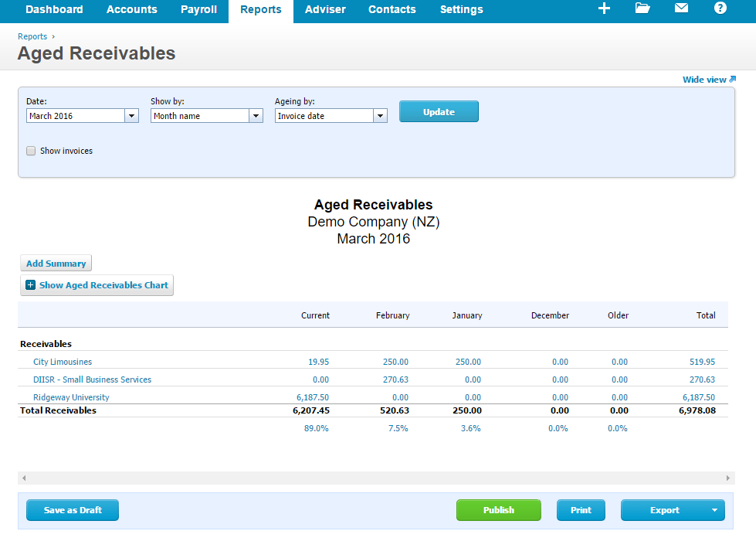Click the Wide view arrow icon
This screenshot has height=548, width=756.
732,79
